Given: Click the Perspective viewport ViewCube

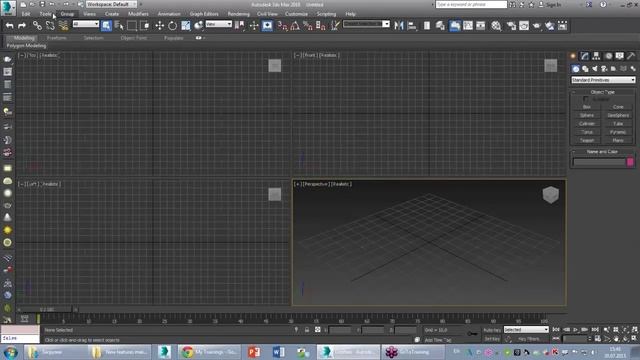Looking at the screenshot, I should click(551, 195).
